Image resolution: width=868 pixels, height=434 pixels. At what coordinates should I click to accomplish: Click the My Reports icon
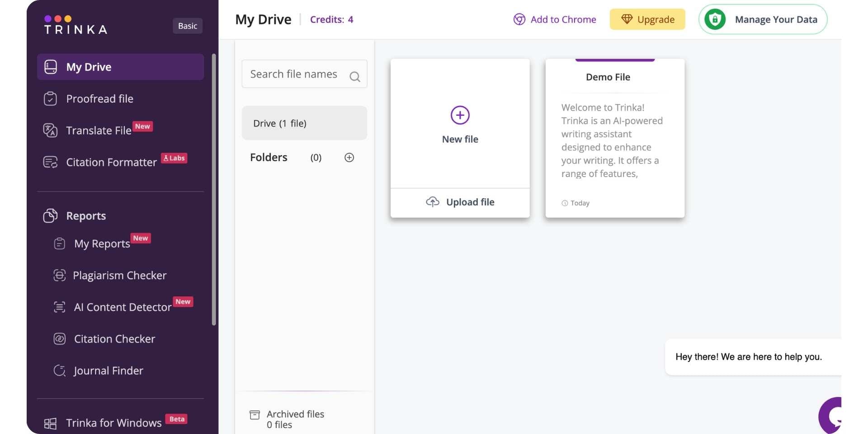point(59,244)
